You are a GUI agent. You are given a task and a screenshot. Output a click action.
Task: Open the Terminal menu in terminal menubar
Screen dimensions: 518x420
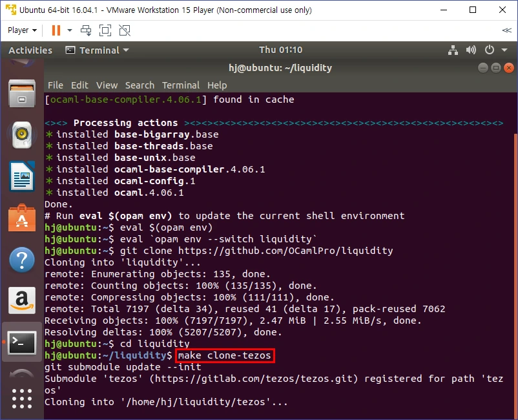(181, 85)
